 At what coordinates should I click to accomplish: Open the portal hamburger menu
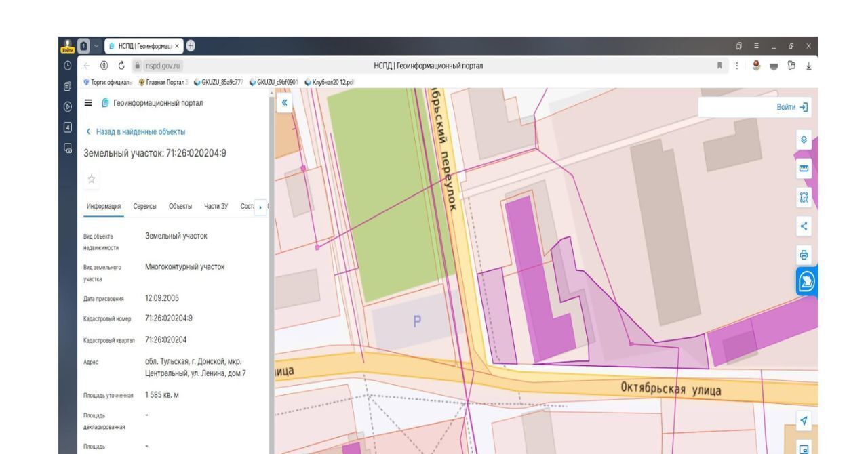tap(88, 104)
